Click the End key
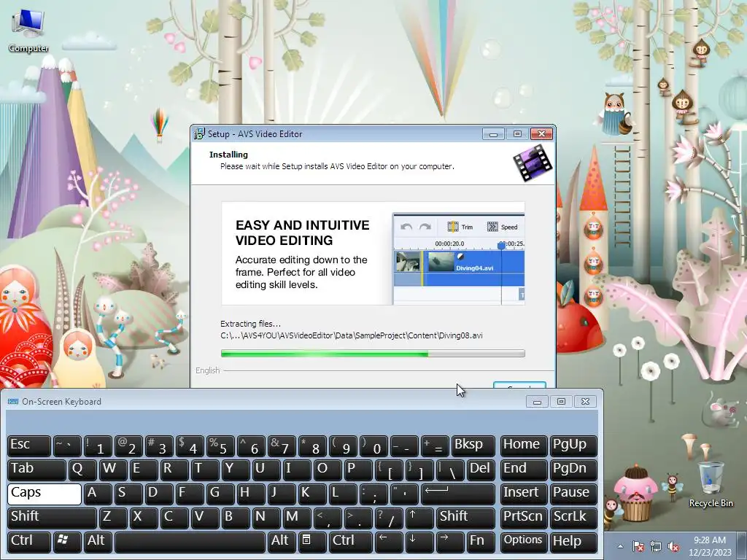 [x=524, y=470]
